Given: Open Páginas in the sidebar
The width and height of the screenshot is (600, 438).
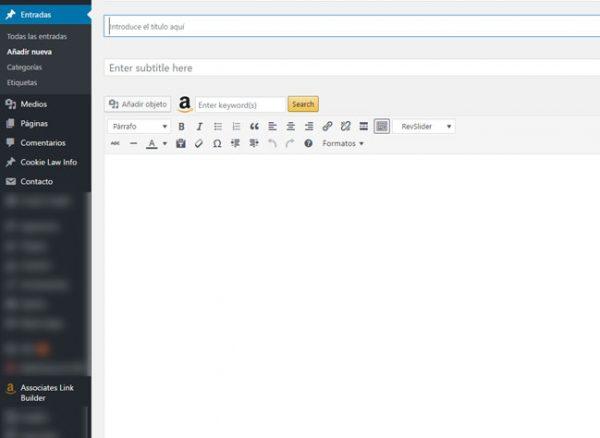Looking at the screenshot, I should (x=45, y=124).
